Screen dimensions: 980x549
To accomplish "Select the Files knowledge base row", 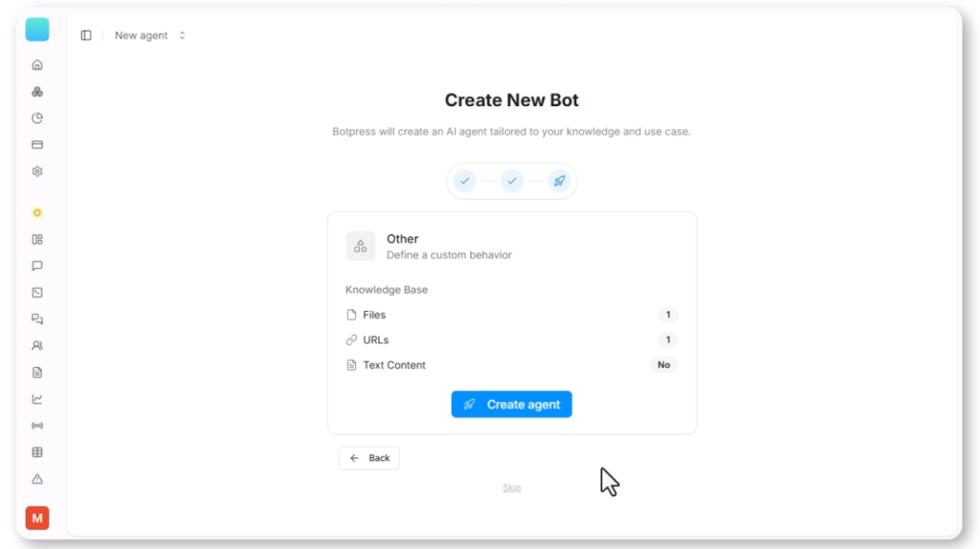I will pyautogui.click(x=512, y=315).
